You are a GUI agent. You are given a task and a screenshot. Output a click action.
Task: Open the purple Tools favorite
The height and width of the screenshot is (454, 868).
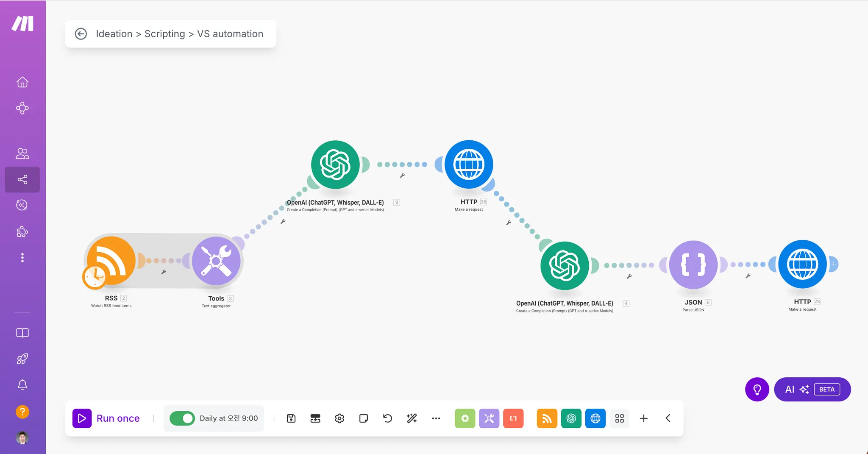click(489, 418)
